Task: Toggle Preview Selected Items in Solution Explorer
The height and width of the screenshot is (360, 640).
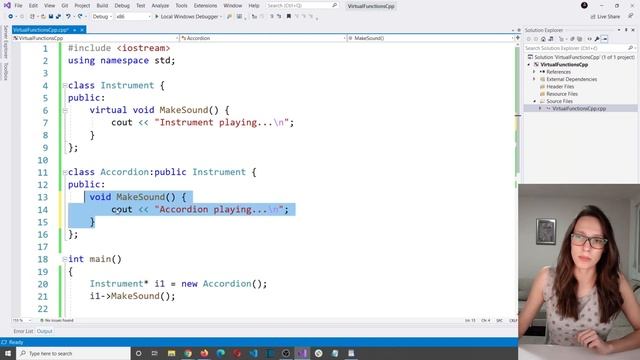Action: tap(605, 39)
